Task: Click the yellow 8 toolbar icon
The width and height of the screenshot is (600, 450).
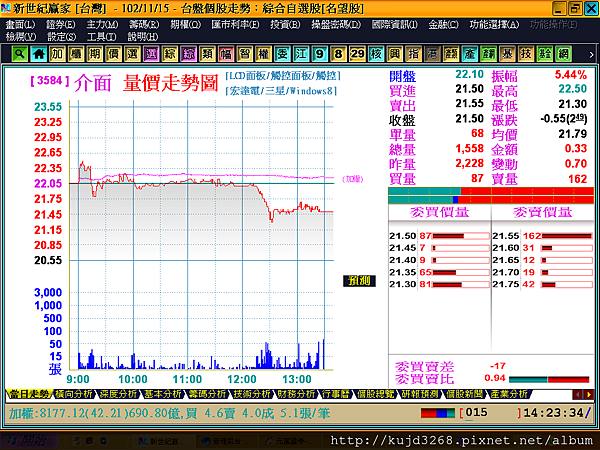Action: pyautogui.click(x=338, y=54)
